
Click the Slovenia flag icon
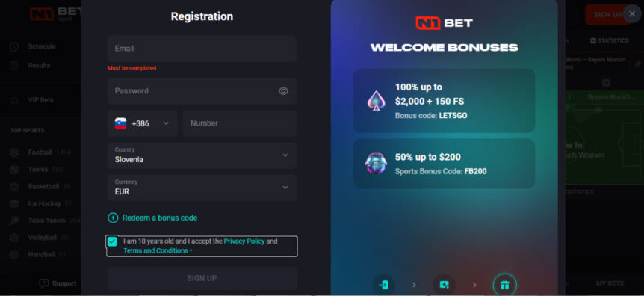[x=120, y=123]
